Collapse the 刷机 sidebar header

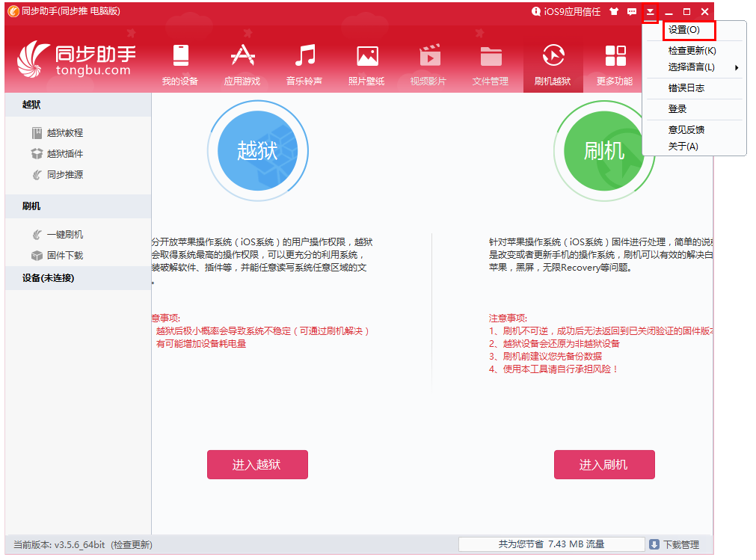coord(78,206)
